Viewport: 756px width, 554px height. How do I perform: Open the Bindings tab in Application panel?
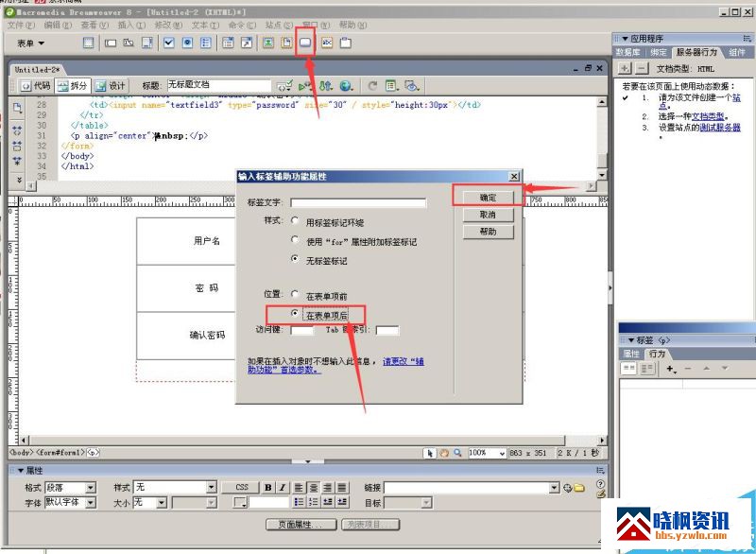coord(658,53)
